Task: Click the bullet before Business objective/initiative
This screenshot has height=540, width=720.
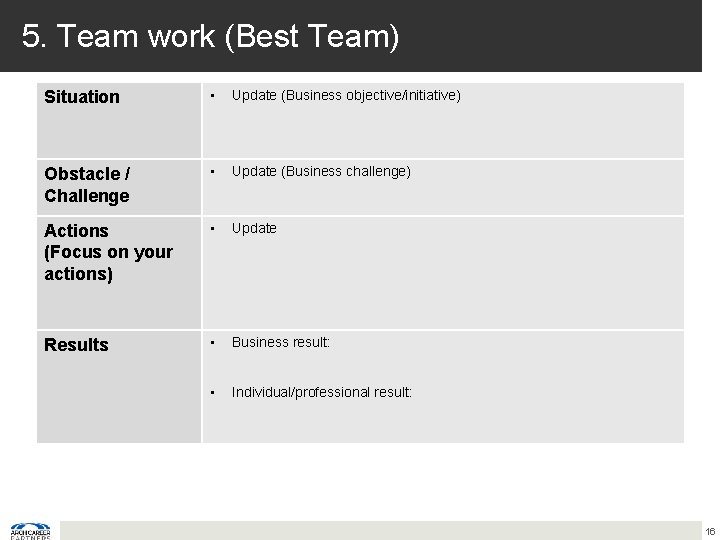Action: [211, 96]
